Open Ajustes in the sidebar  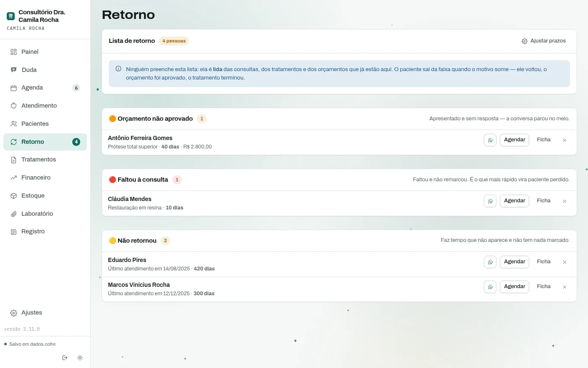click(x=45, y=312)
